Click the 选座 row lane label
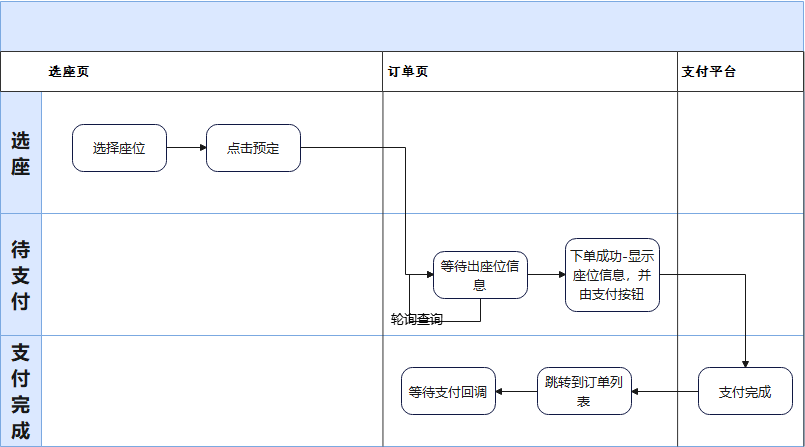 click(21, 153)
